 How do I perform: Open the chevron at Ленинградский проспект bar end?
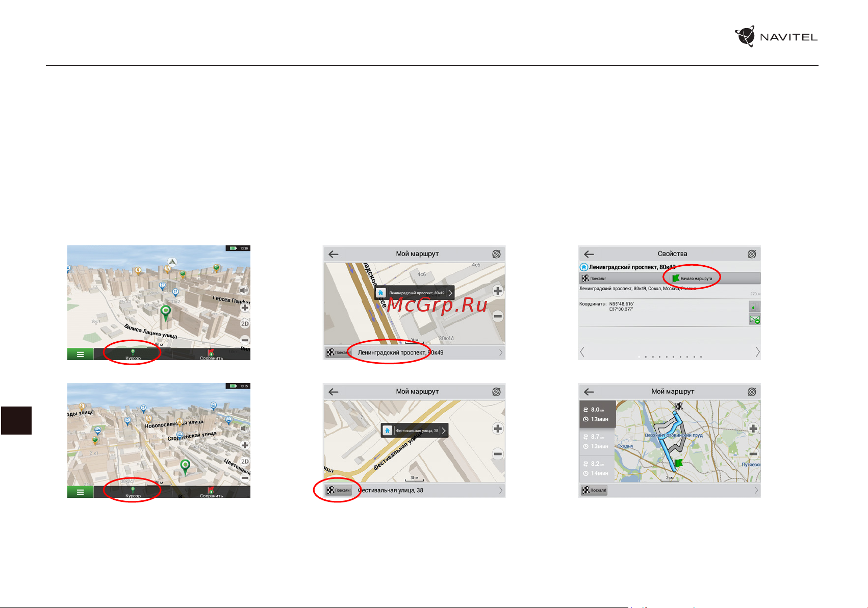pos(501,352)
